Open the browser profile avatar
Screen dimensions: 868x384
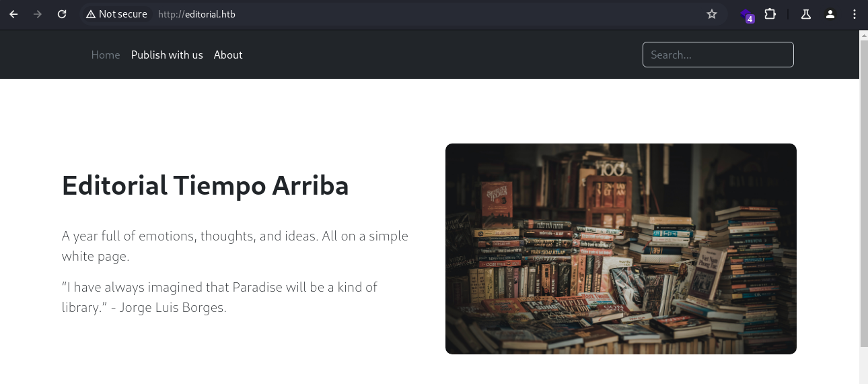(830, 14)
